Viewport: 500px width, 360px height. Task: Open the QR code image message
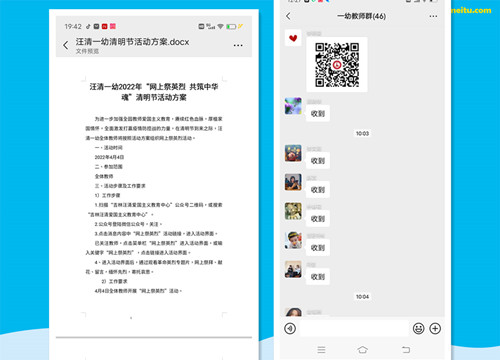coord(337,65)
